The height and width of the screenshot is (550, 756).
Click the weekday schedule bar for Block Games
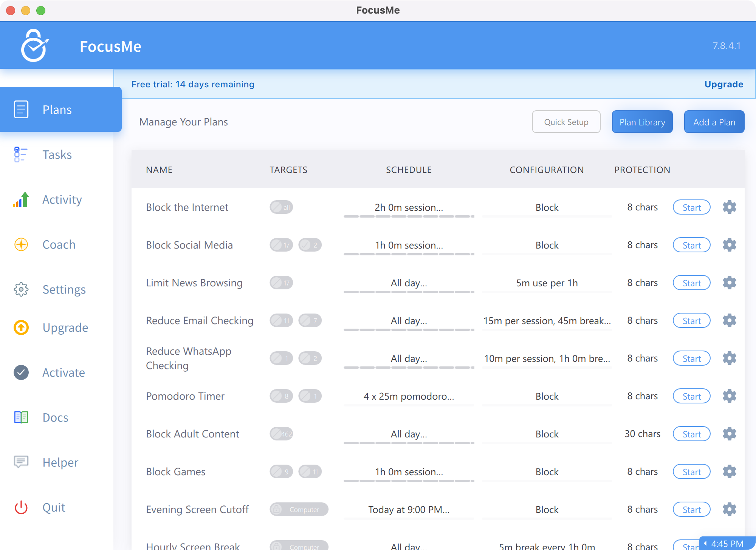[x=409, y=481]
